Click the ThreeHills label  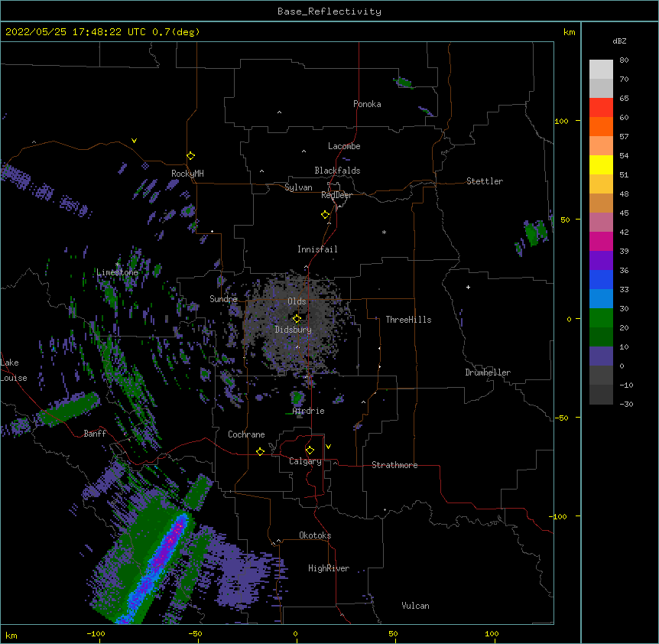(408, 320)
